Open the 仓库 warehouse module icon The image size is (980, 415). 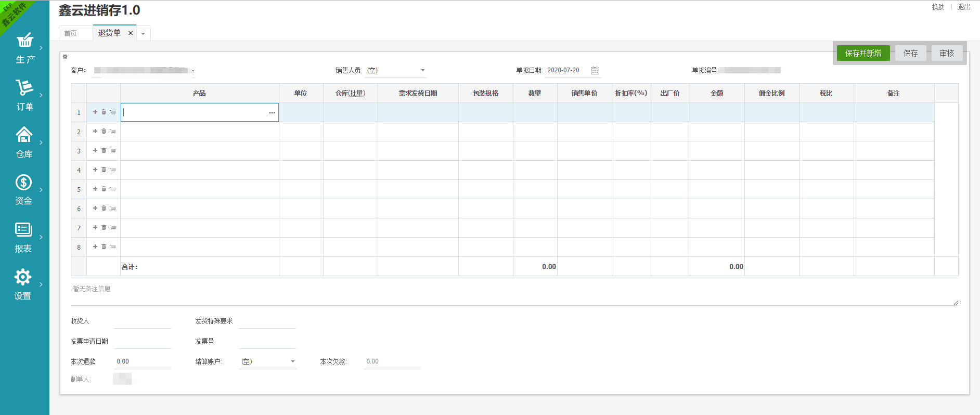pyautogui.click(x=24, y=135)
